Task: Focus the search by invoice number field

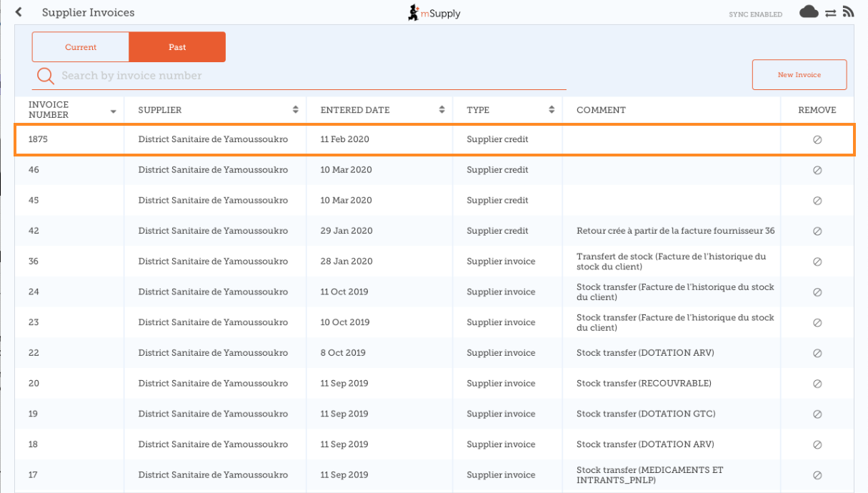Action: (307, 76)
